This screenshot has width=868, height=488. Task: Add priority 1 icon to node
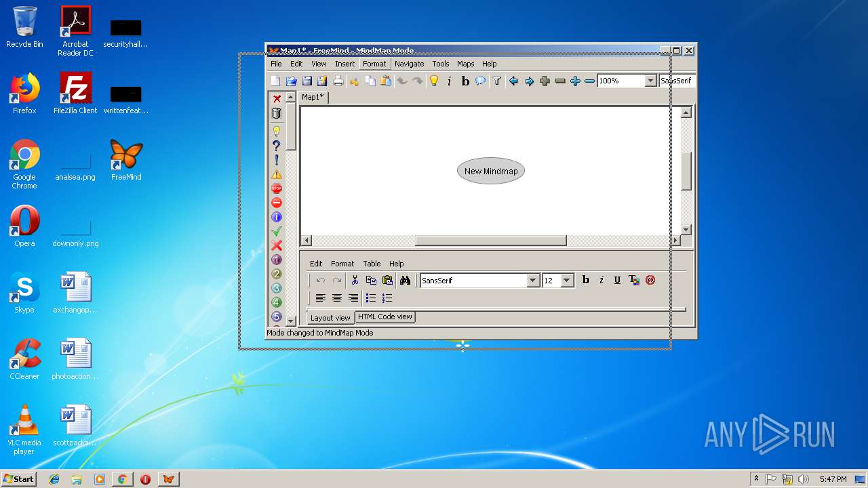[277, 260]
